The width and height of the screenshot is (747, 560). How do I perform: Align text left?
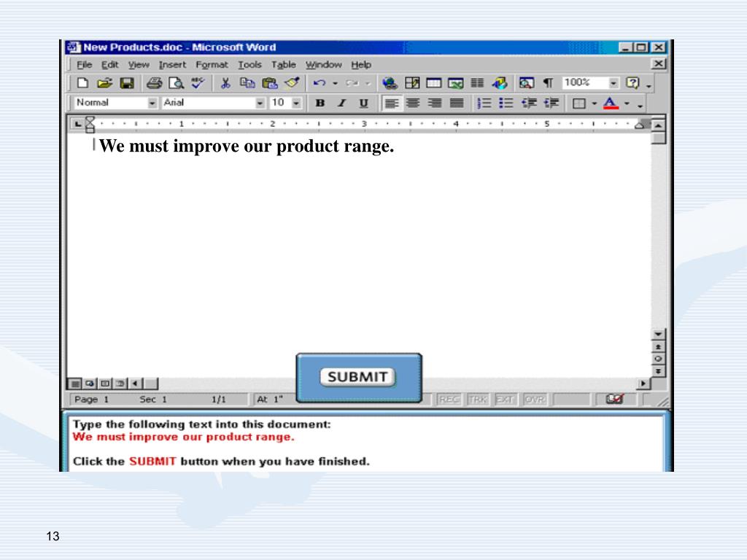pos(391,104)
